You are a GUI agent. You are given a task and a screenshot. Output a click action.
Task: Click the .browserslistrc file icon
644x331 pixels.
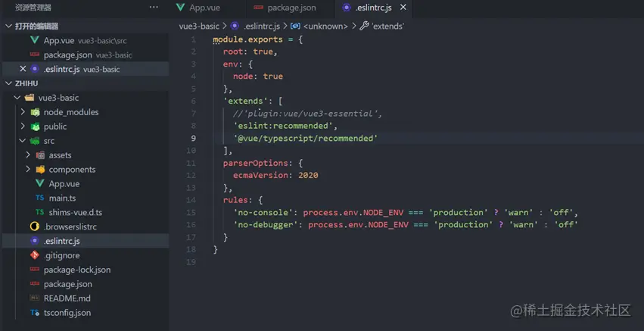click(35, 226)
